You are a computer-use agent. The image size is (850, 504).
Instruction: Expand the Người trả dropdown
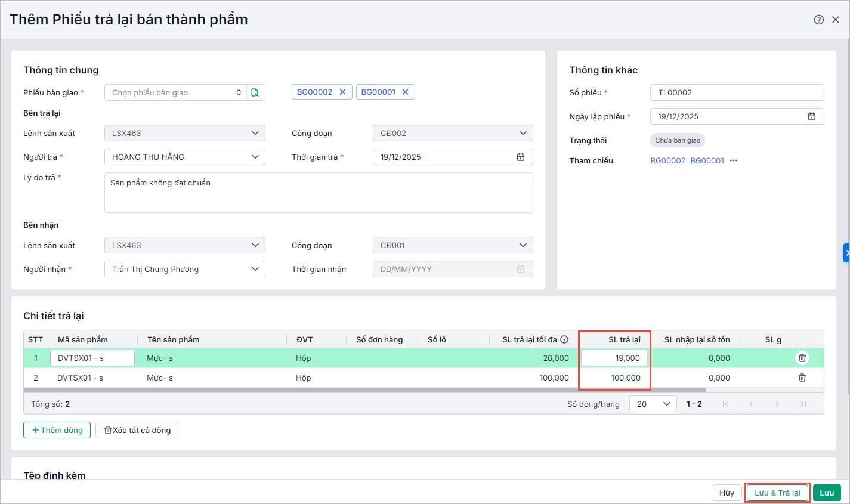click(255, 157)
